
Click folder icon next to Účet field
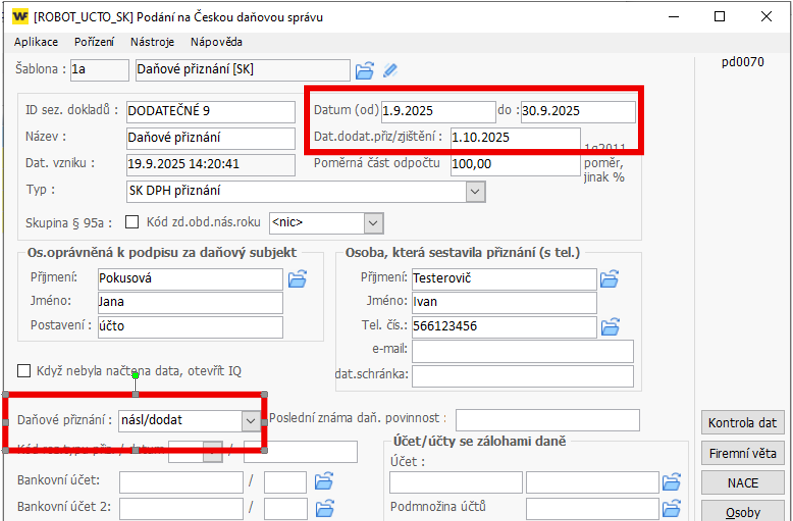coord(674,482)
